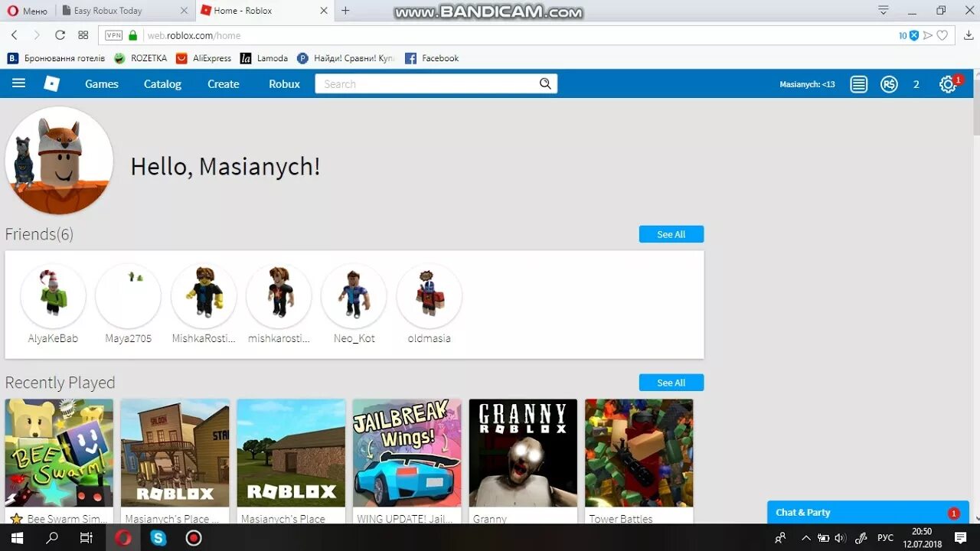Open Create in Roblox navigation
Viewport: 980px width, 551px height.
coord(224,84)
